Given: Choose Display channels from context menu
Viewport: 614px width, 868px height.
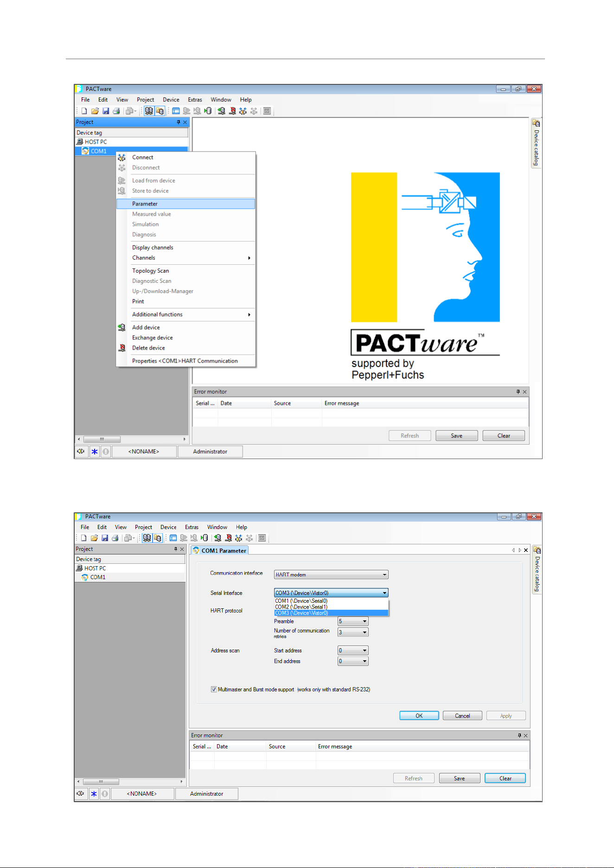Looking at the screenshot, I should (x=185, y=248).
